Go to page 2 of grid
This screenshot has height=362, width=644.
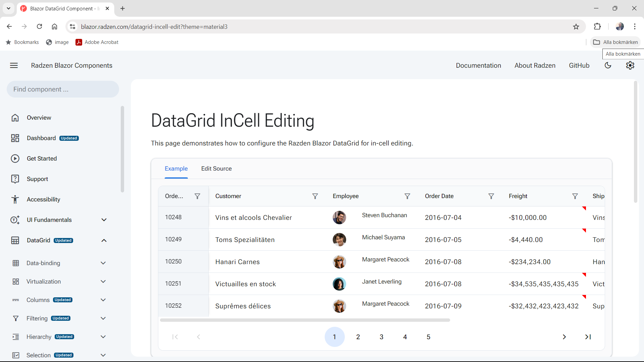[x=358, y=337]
